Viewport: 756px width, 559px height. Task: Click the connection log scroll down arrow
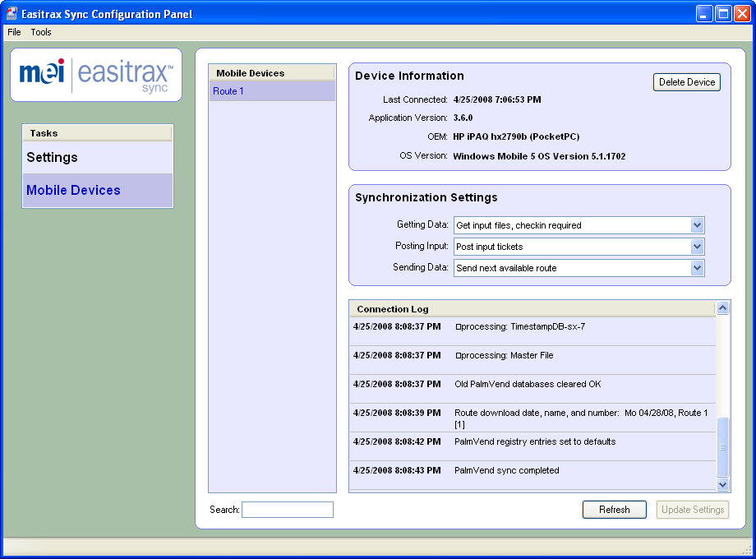[x=722, y=484]
